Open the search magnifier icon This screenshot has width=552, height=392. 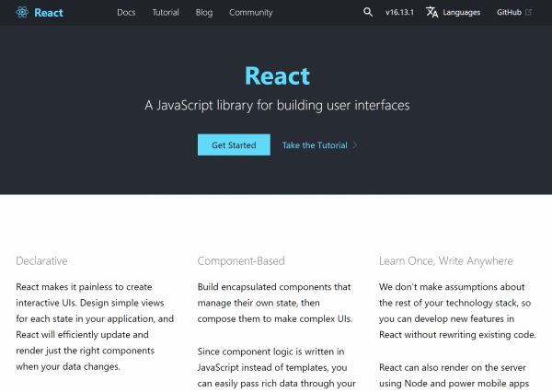[368, 12]
